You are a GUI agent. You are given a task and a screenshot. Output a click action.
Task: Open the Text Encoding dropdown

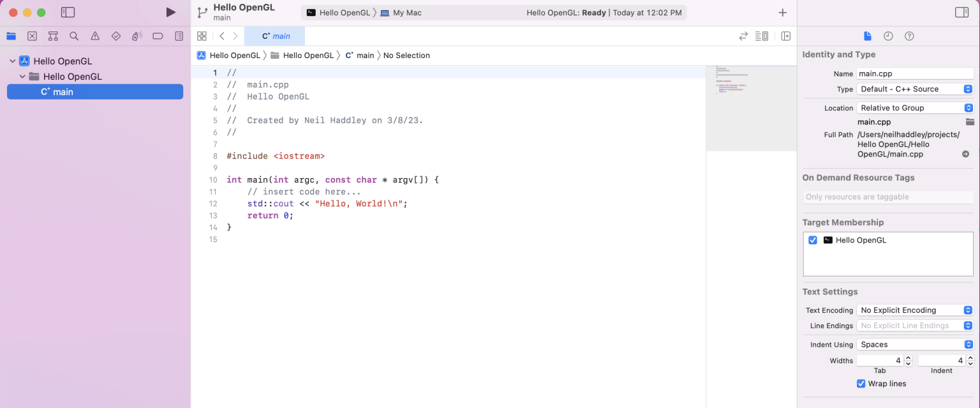(915, 310)
